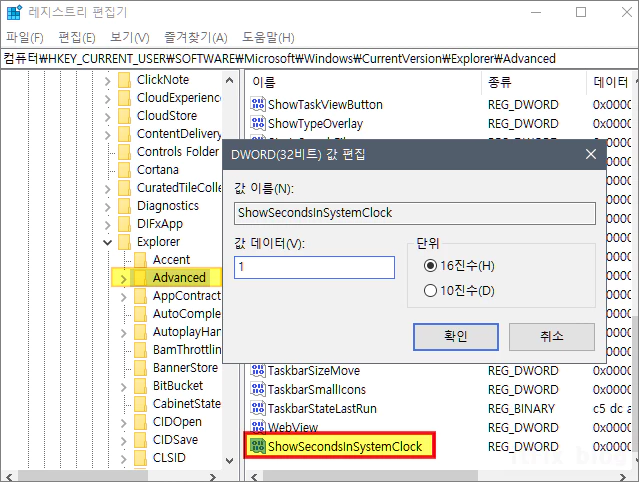This screenshot has width=639, height=482.
Task: Click the ShowTypeOverlay DWORD icon
Action: 258,123
